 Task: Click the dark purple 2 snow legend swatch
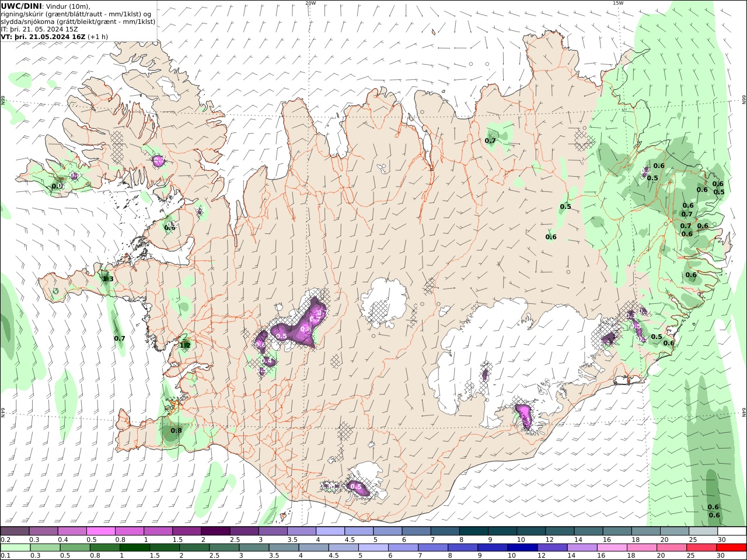(215, 531)
